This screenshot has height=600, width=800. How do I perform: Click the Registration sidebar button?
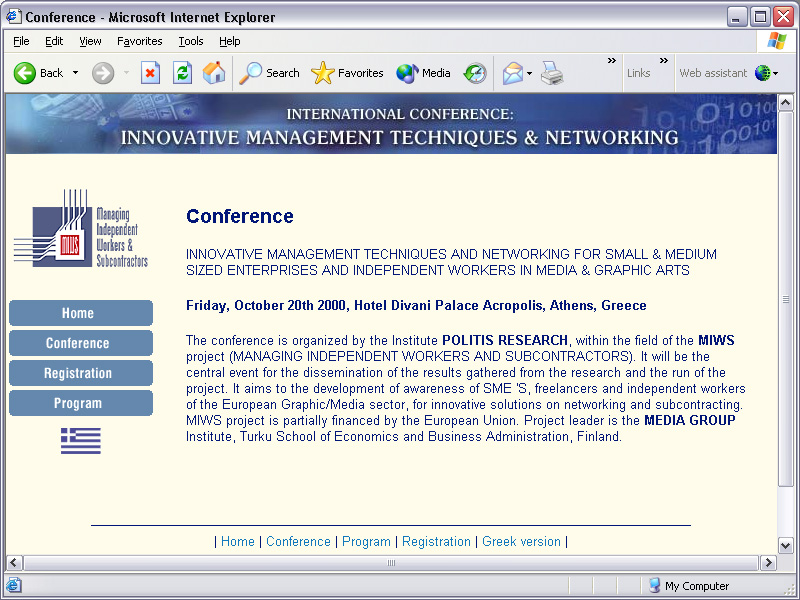pos(81,373)
